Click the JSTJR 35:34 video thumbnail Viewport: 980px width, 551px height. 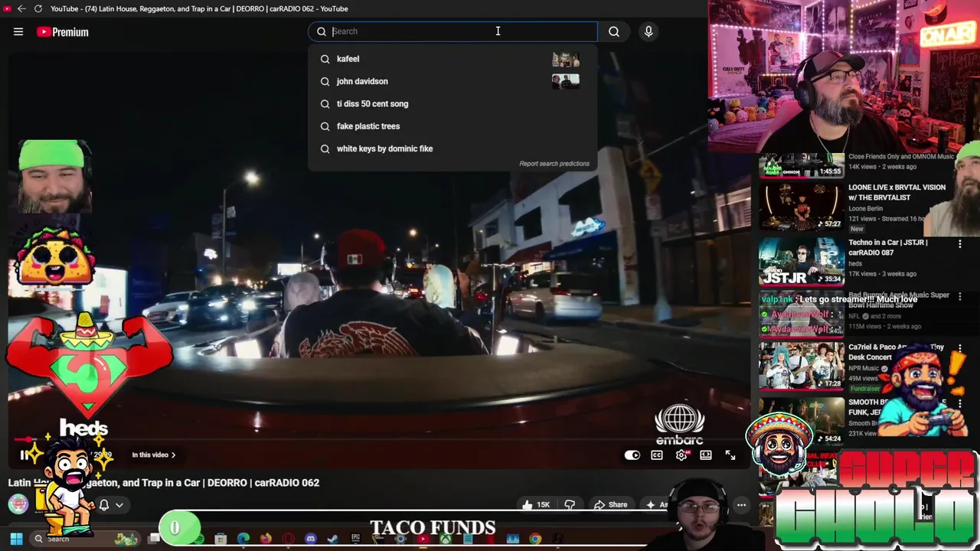point(801,261)
